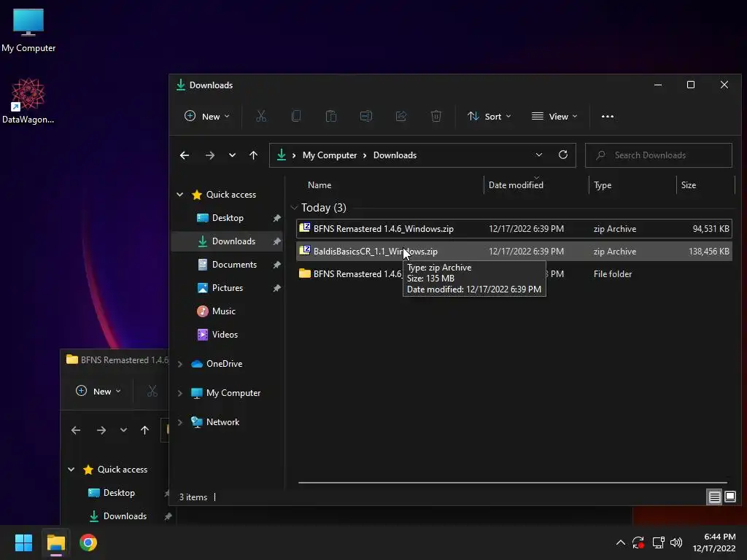Open the address bar history dropdown

pyautogui.click(x=539, y=155)
